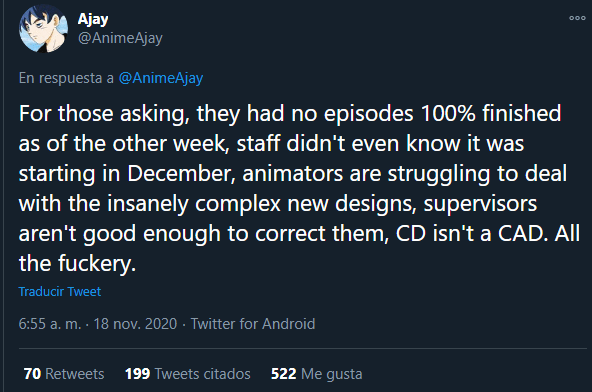View the 522 Me gusta list
The height and width of the screenshot is (392, 592).
point(316,374)
